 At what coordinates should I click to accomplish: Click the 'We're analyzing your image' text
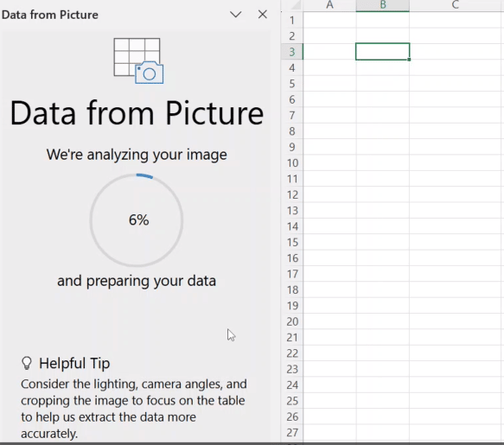(137, 155)
